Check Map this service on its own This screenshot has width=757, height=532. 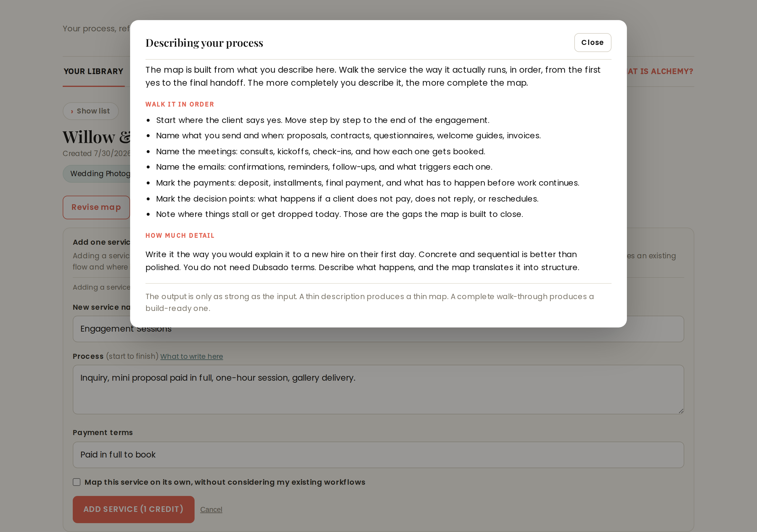[77, 482]
